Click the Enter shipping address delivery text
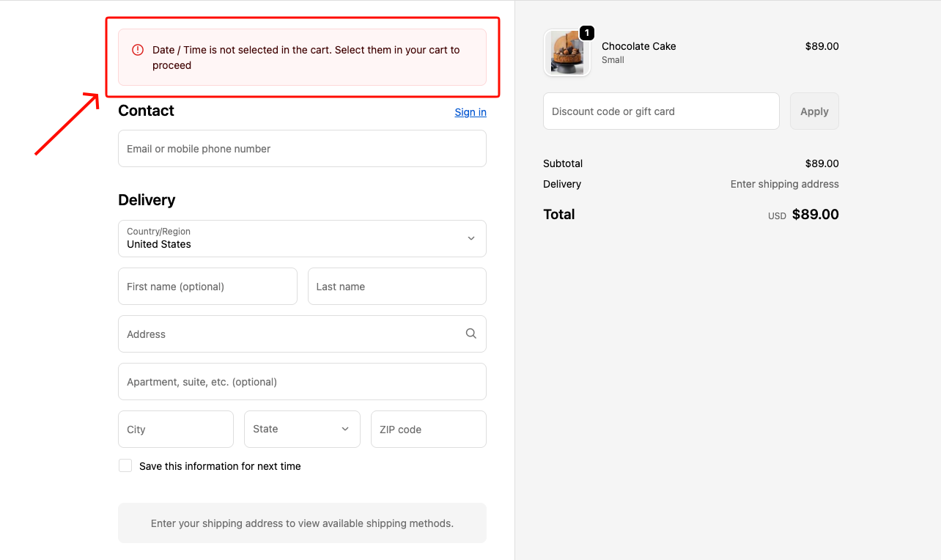The height and width of the screenshot is (560, 941). tap(785, 184)
